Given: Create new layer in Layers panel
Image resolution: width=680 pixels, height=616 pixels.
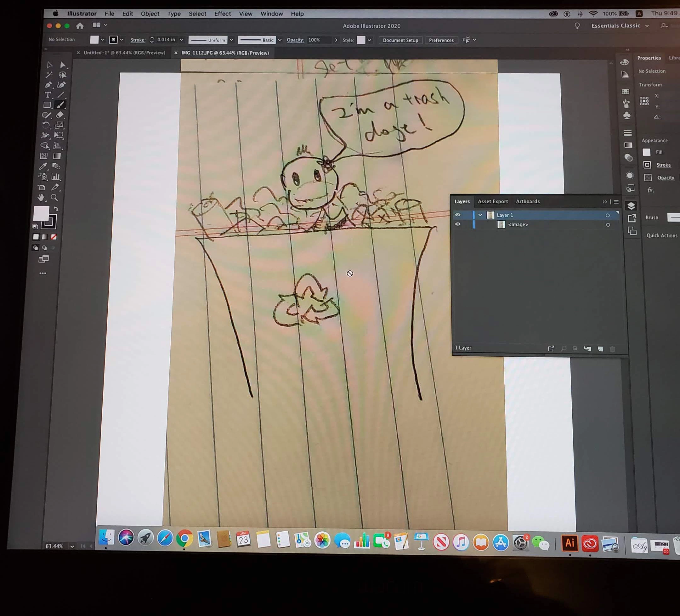Looking at the screenshot, I should click(600, 349).
